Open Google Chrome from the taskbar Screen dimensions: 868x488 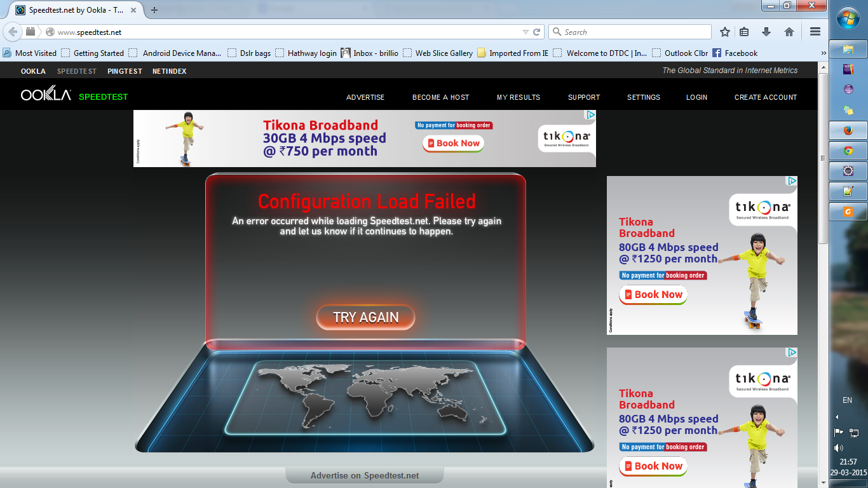pyautogui.click(x=848, y=151)
